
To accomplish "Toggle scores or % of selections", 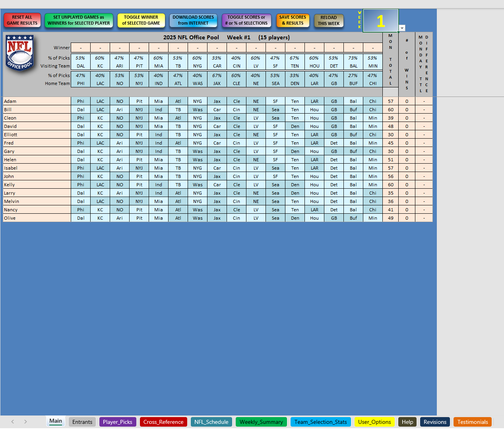I will pos(246,20).
